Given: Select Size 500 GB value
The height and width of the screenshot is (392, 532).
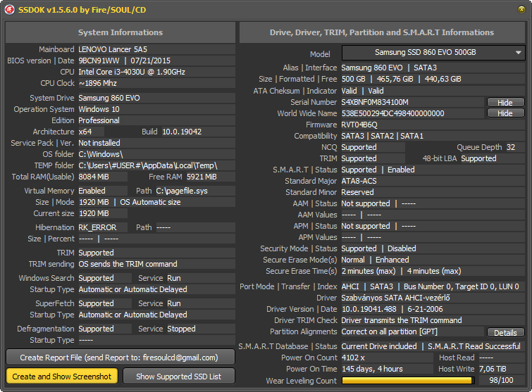Looking at the screenshot, I should point(353,79).
